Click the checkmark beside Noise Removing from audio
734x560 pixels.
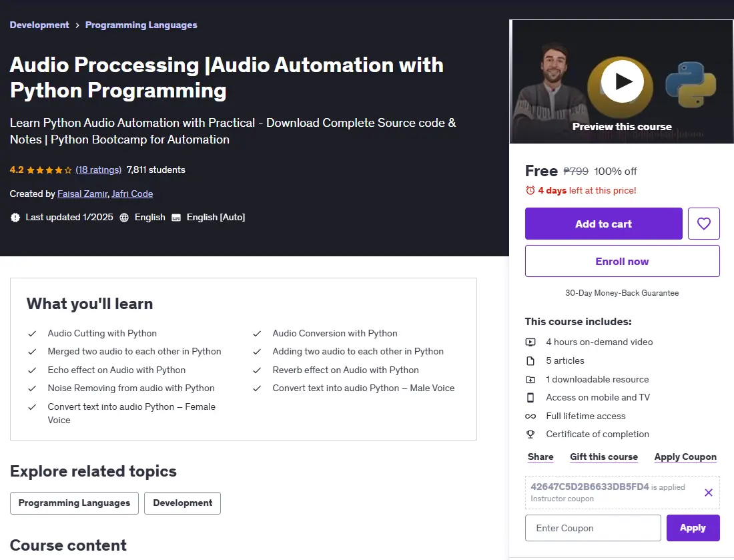pos(32,388)
